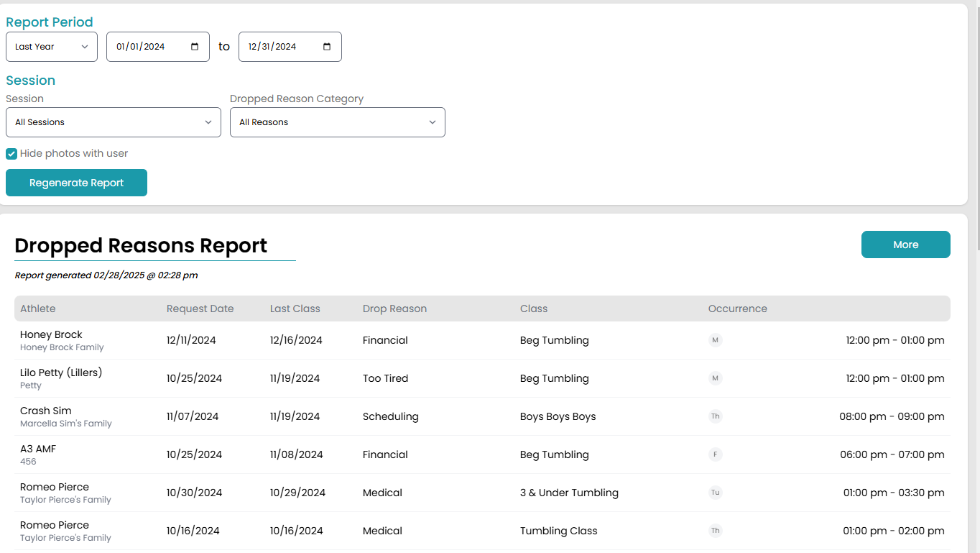980x553 pixels.
Task: Click the Th day badge for Crash Sim
Action: [715, 416]
